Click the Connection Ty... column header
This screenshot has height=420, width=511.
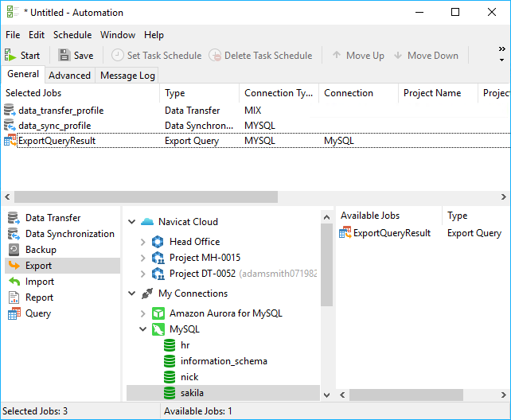279,93
